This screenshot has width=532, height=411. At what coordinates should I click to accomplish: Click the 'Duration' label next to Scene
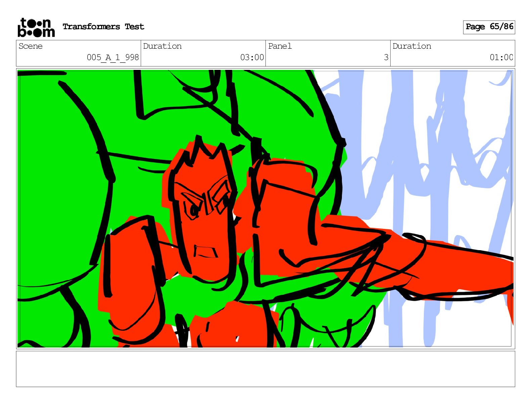coord(162,46)
